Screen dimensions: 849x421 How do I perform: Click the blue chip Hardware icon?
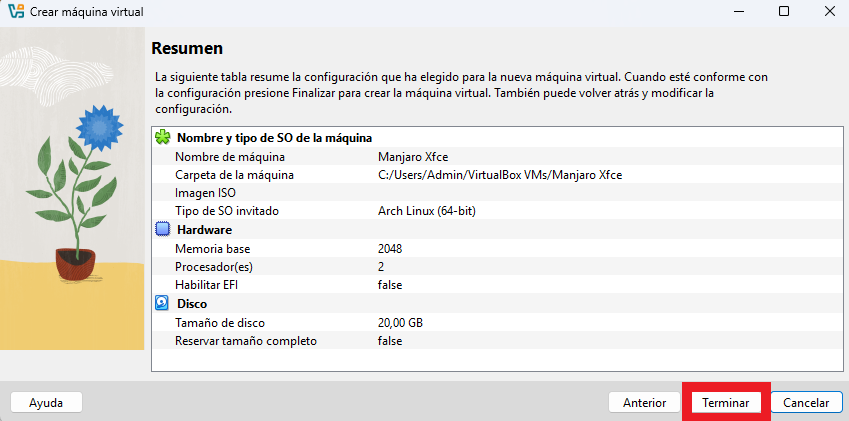click(x=162, y=229)
